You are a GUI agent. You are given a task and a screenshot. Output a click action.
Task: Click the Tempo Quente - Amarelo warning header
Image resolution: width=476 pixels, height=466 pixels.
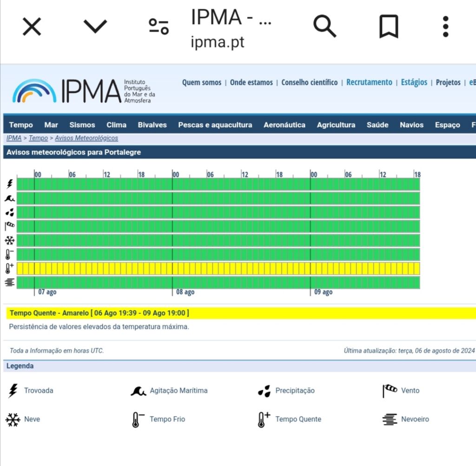point(99,313)
